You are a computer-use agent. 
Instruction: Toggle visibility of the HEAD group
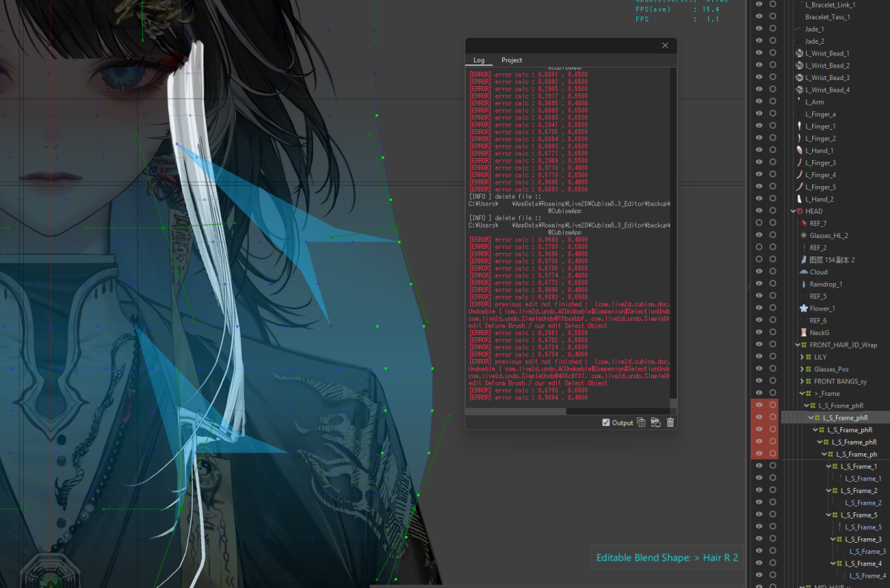tap(759, 211)
